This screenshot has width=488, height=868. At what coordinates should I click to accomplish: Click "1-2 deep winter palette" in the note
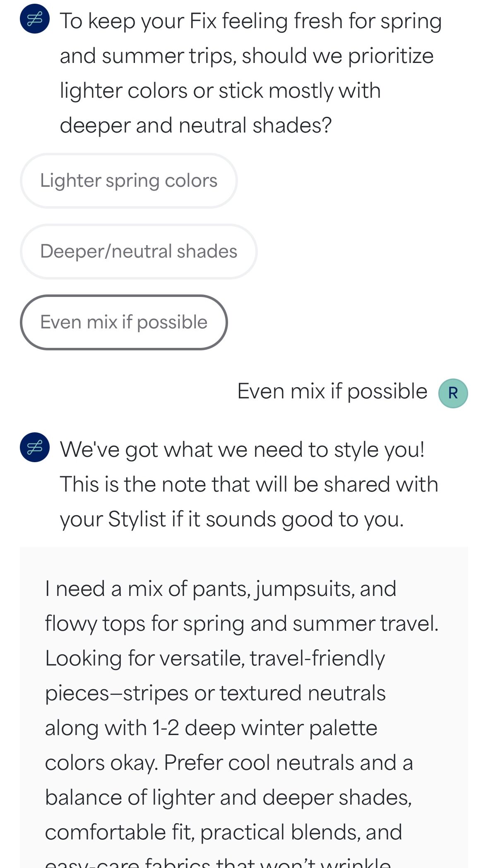264,728
